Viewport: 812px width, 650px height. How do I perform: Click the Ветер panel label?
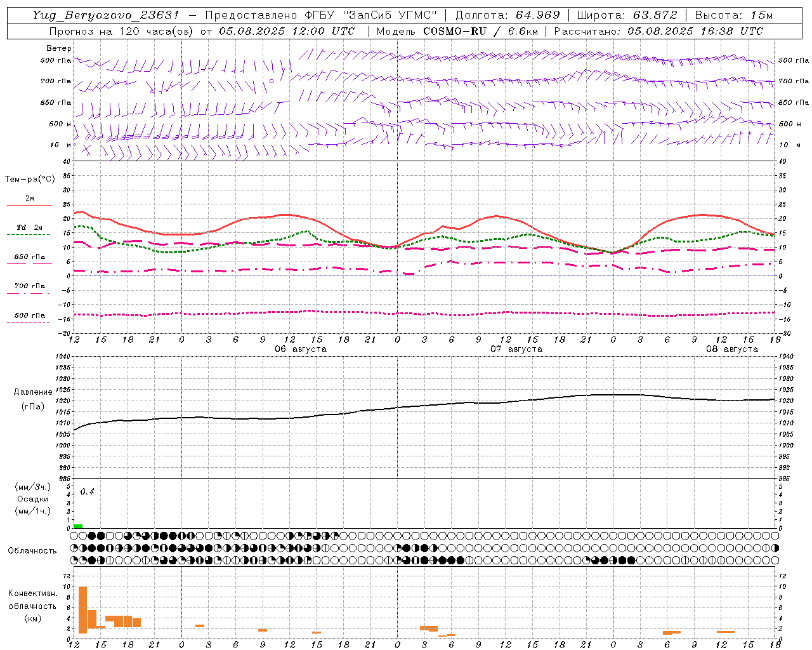tap(59, 48)
